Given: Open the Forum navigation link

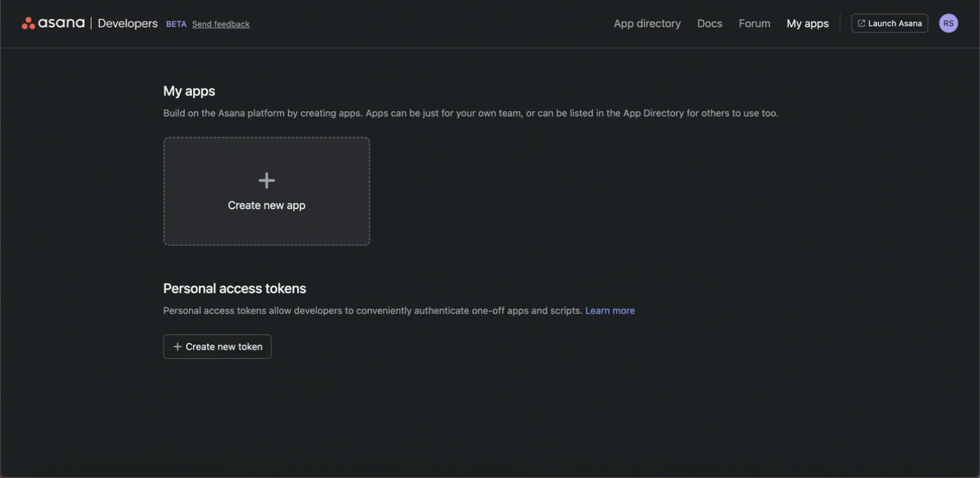Looking at the screenshot, I should [x=755, y=23].
